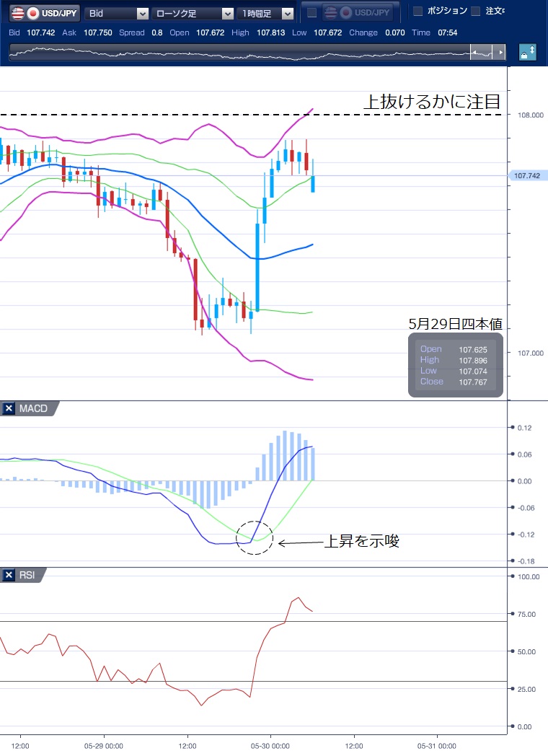Click the overview mini chart timeline
The width and height of the screenshot is (548, 756).
[x=238, y=53]
